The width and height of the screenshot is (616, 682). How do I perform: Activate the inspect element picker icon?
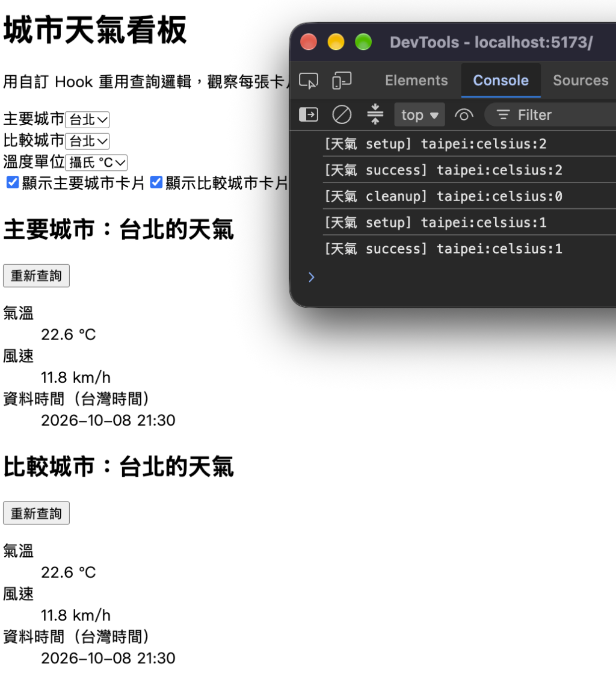tap(308, 81)
